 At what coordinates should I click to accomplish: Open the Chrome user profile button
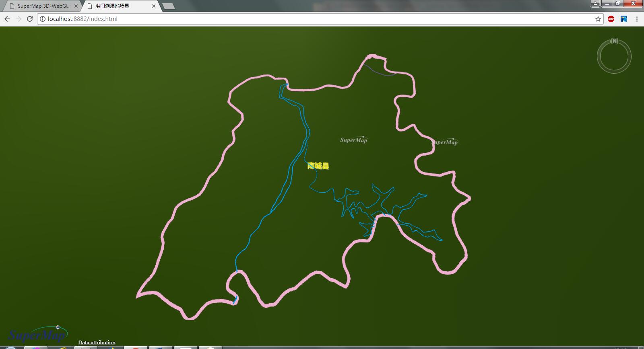pos(595,4)
